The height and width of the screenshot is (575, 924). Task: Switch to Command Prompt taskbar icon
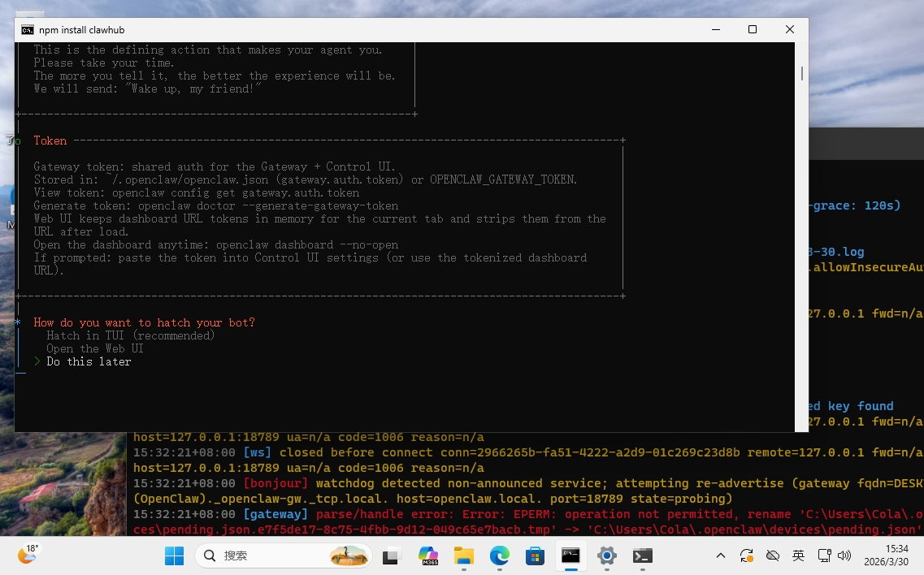570,556
